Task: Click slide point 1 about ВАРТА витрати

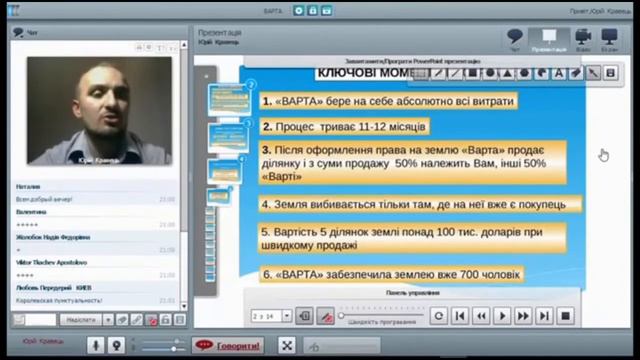Action: coord(388,101)
